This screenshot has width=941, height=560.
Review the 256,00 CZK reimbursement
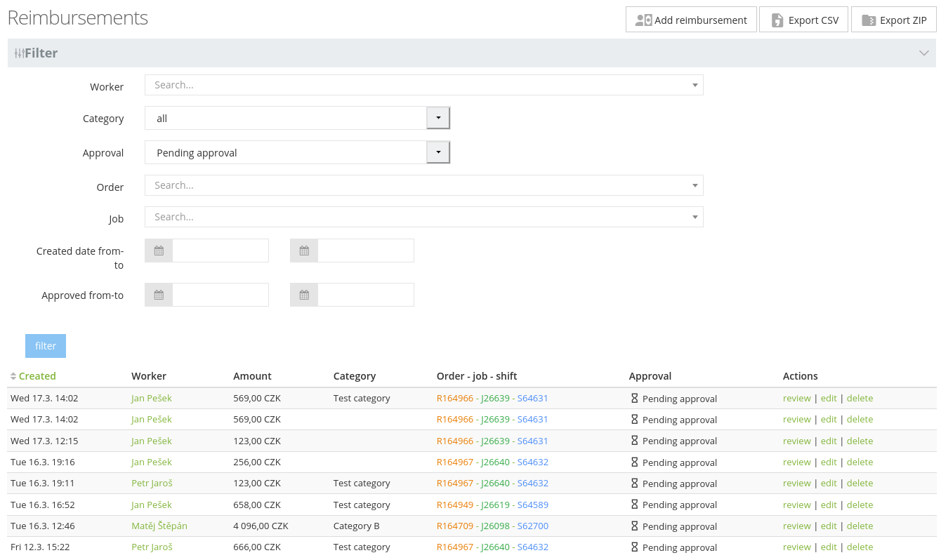(x=797, y=462)
